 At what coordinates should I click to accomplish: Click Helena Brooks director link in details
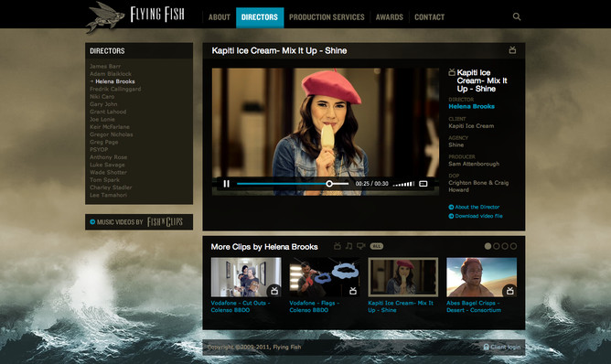471,106
